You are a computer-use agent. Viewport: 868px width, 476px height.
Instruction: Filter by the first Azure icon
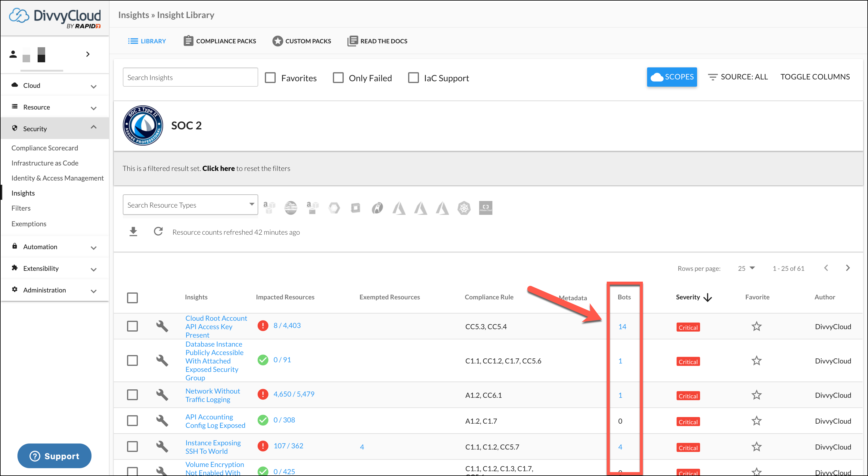(x=399, y=208)
